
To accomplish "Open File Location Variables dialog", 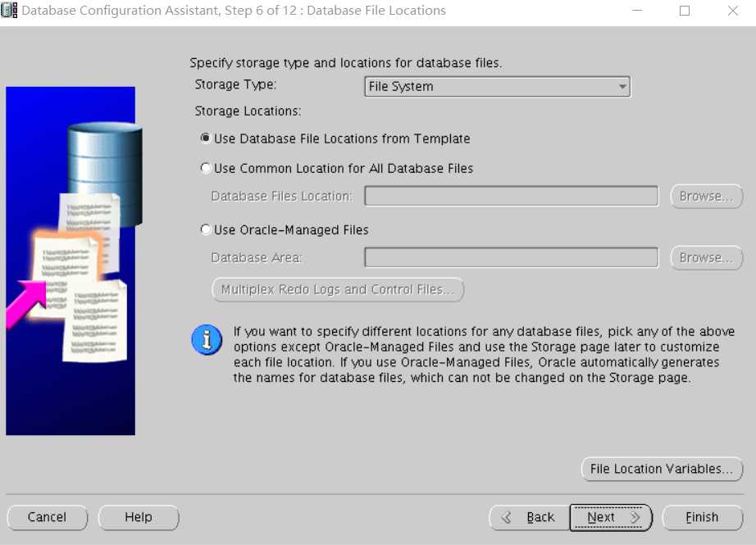I will click(x=662, y=469).
